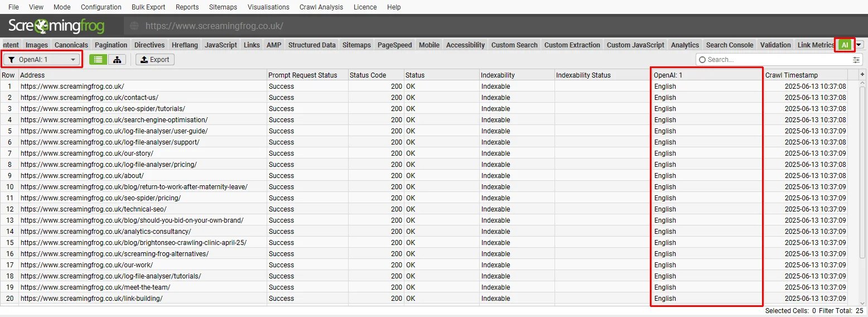Select the contact-us URL row
The height and width of the screenshot is (317, 868).
424,98
